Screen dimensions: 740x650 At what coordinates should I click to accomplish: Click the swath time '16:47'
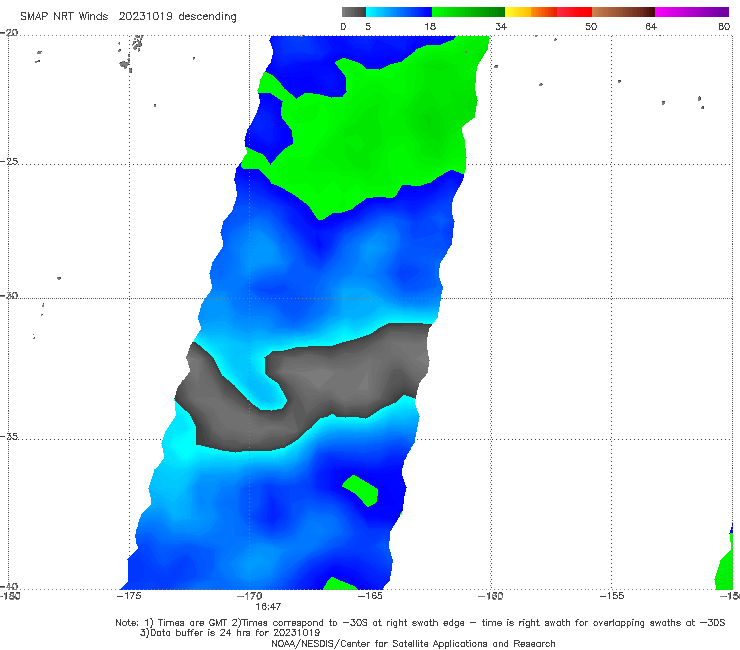pyautogui.click(x=269, y=607)
